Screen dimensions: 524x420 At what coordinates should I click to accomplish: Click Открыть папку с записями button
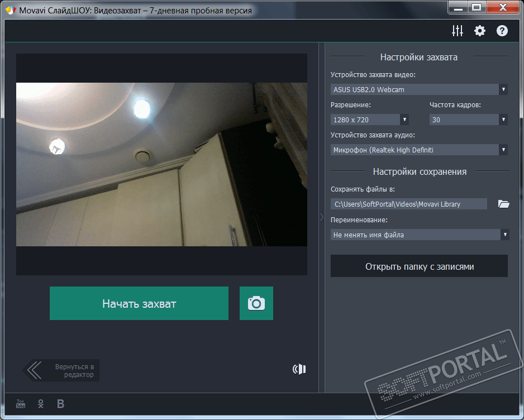coord(419,266)
